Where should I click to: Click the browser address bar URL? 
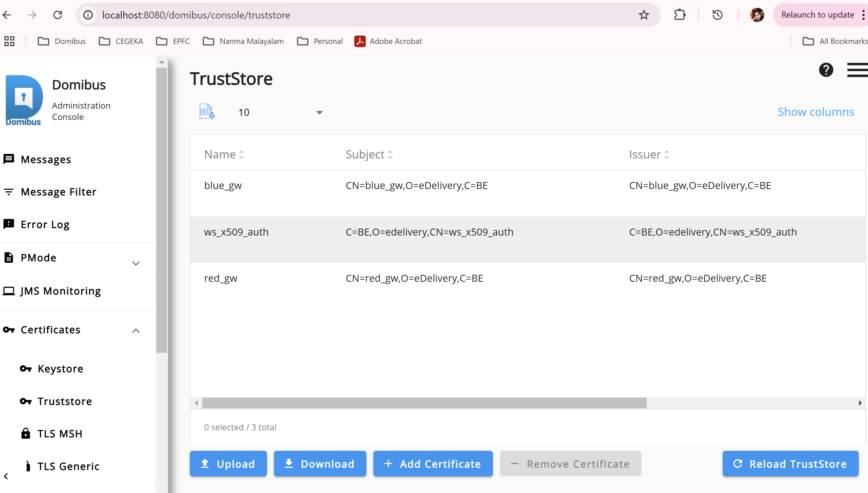point(196,15)
